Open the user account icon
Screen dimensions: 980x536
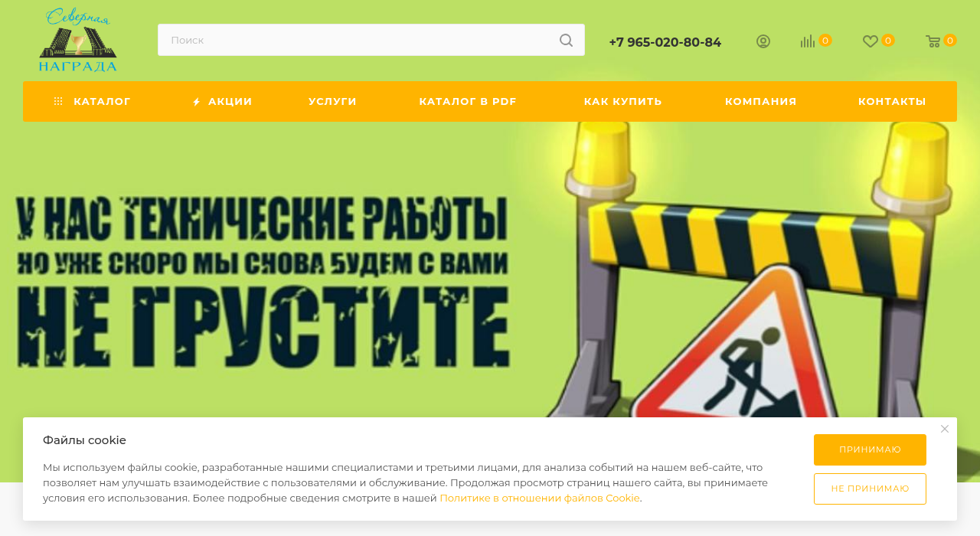[763, 41]
